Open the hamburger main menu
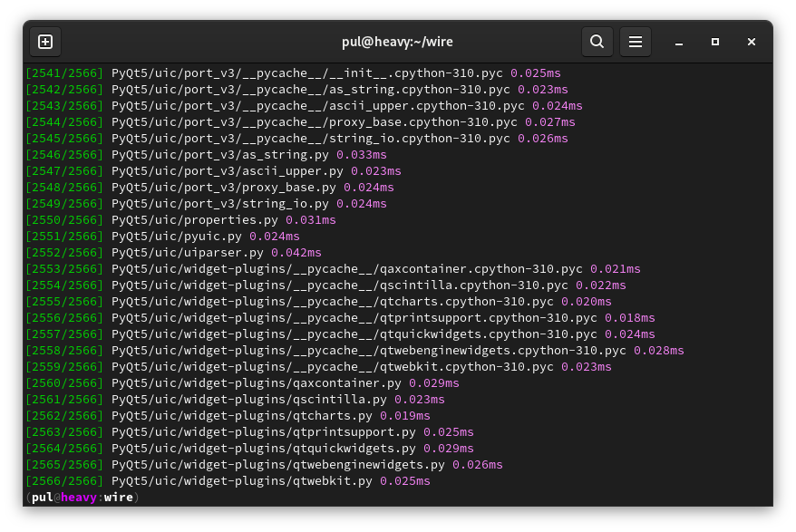Viewport: 796px width, 532px height. (635, 42)
